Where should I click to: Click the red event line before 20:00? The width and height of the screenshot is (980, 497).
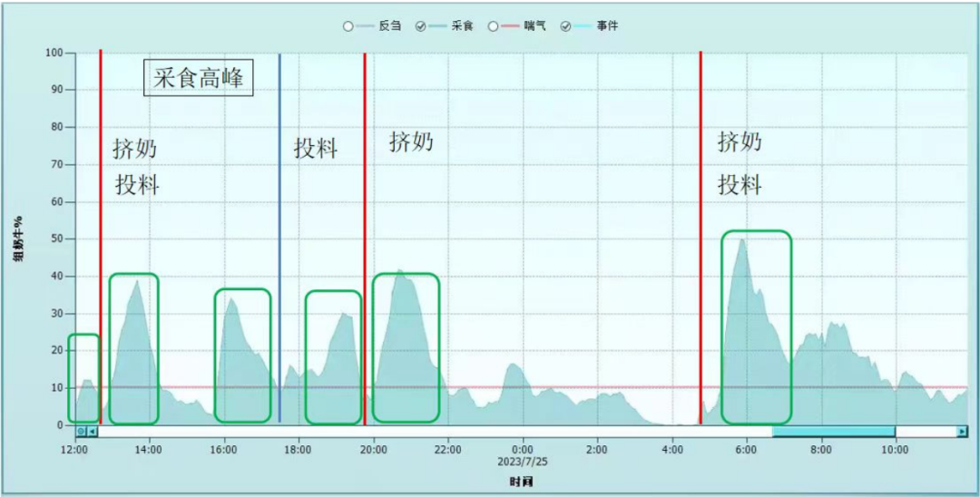click(365, 239)
